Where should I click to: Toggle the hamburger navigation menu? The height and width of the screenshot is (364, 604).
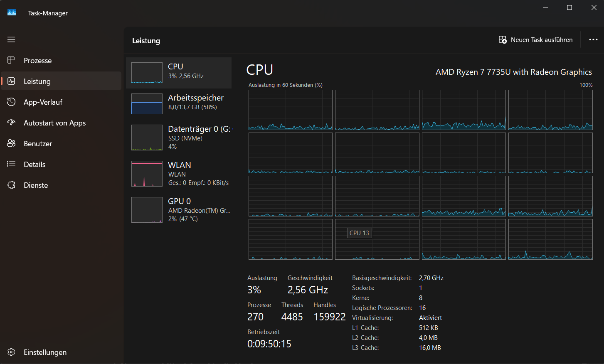coord(11,39)
